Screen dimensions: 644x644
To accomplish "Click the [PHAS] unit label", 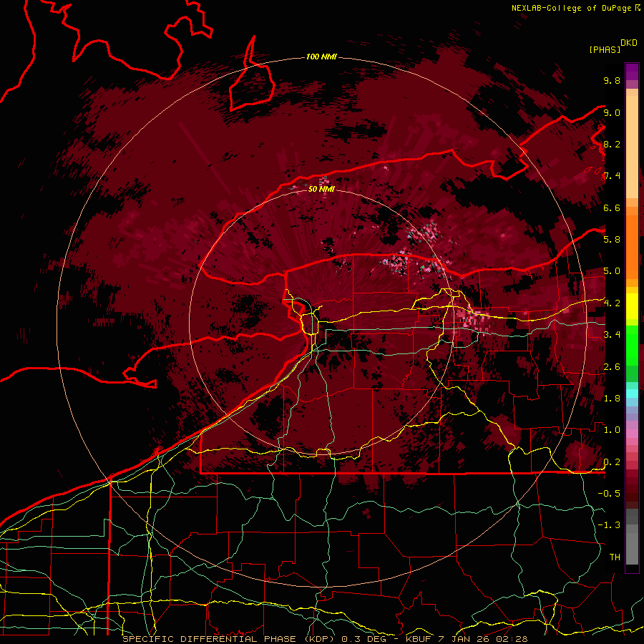I will click(604, 49).
